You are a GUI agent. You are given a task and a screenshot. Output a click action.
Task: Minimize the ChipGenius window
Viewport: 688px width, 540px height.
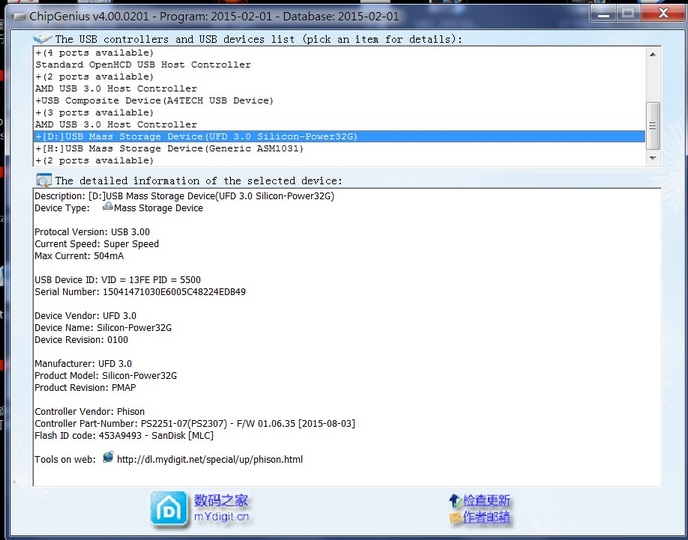coord(604,14)
